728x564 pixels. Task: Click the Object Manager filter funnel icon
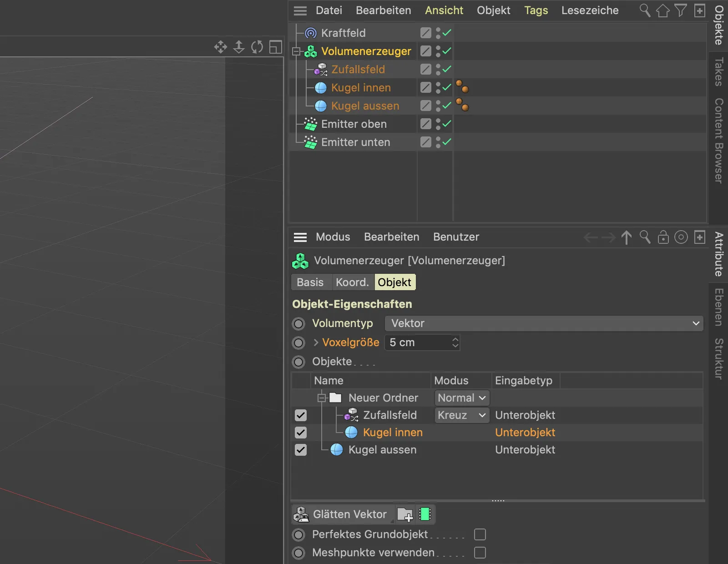click(681, 10)
